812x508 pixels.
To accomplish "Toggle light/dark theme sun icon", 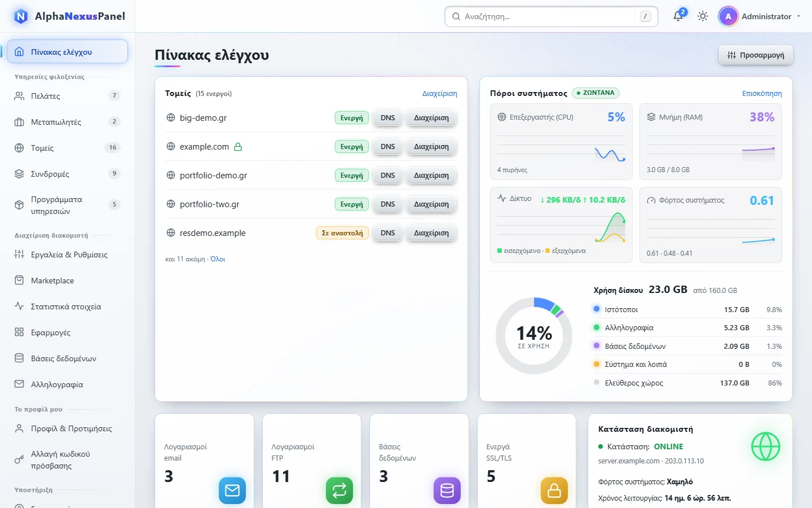I will [703, 16].
